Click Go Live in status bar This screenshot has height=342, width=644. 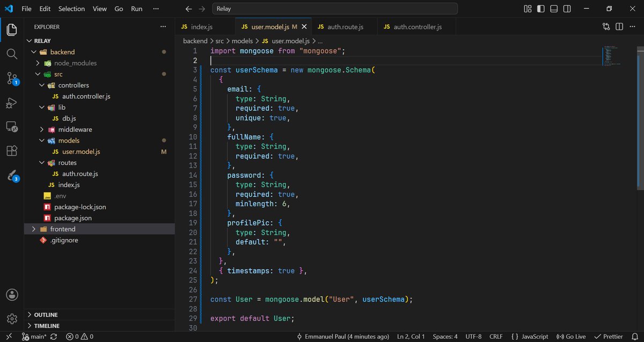pos(570,337)
